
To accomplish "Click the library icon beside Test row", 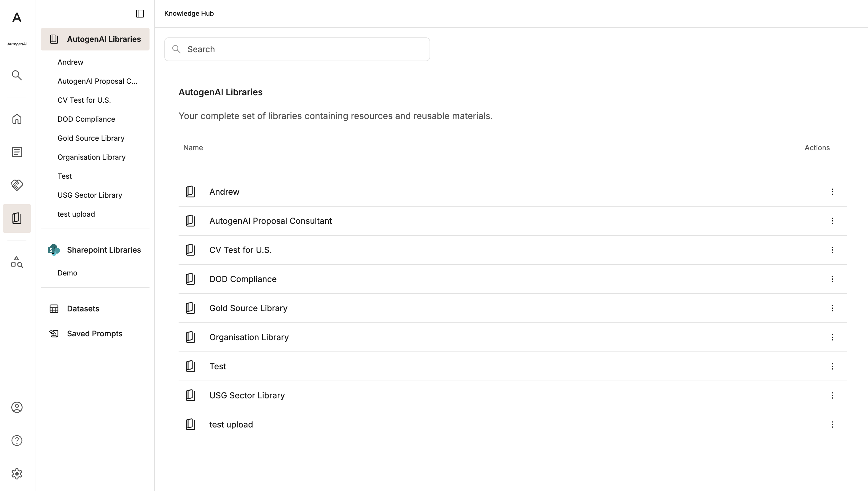I will (x=190, y=366).
